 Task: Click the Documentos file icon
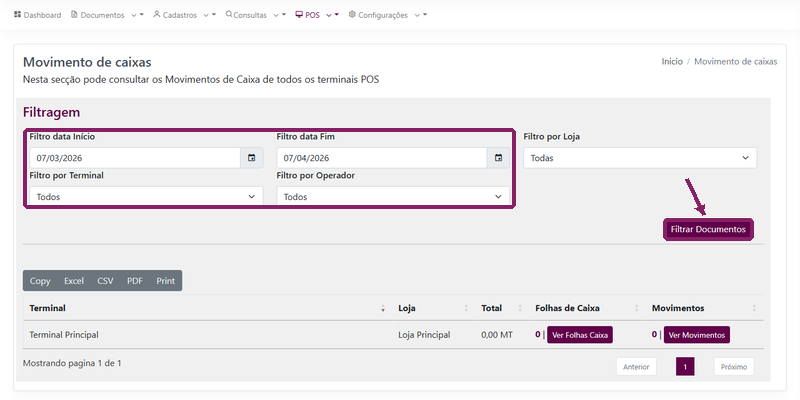[x=74, y=14]
